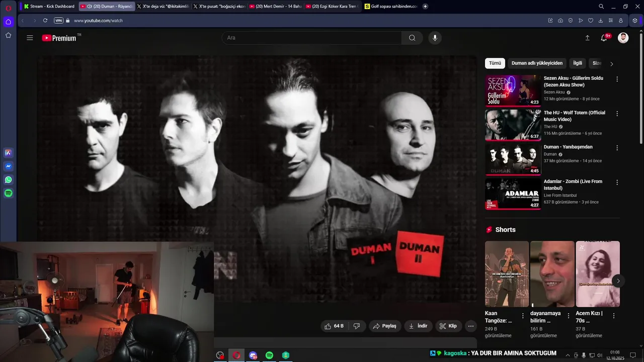This screenshot has height=362, width=644.
Task: Show hidden system tray icons
Action: 569,355
